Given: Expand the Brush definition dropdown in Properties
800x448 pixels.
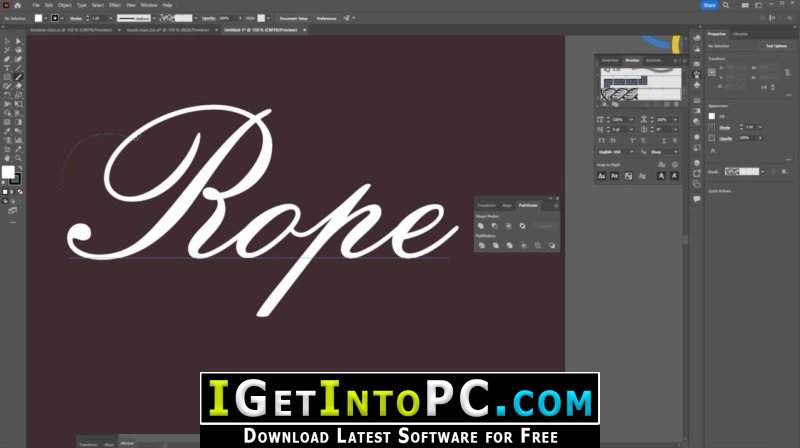Looking at the screenshot, I should tap(763, 172).
